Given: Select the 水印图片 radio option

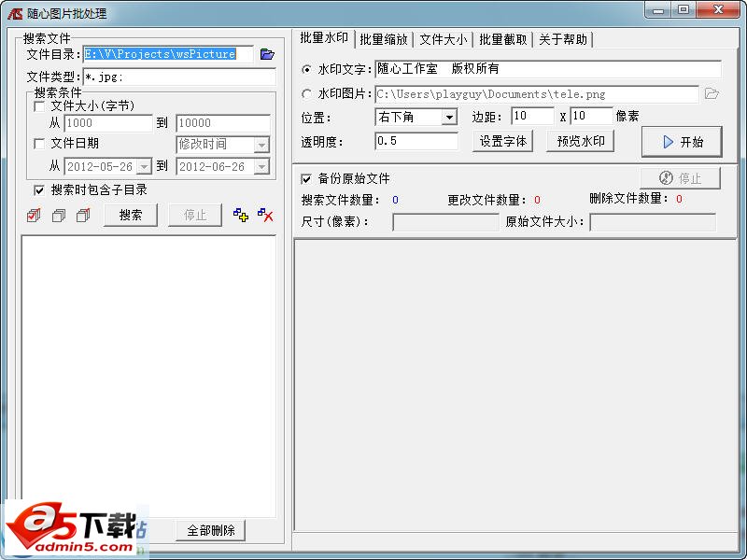Looking at the screenshot, I should (308, 93).
